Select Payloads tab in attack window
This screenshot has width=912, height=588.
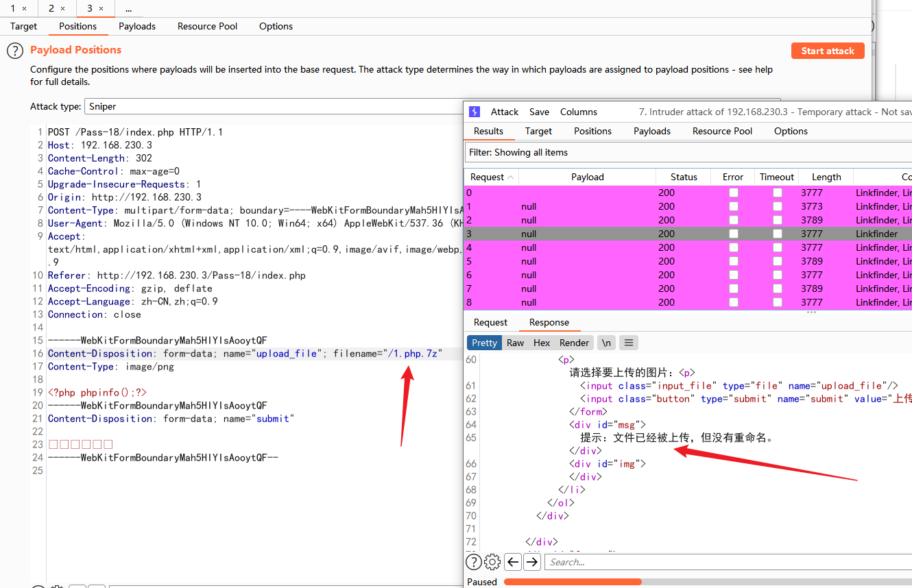click(x=652, y=131)
